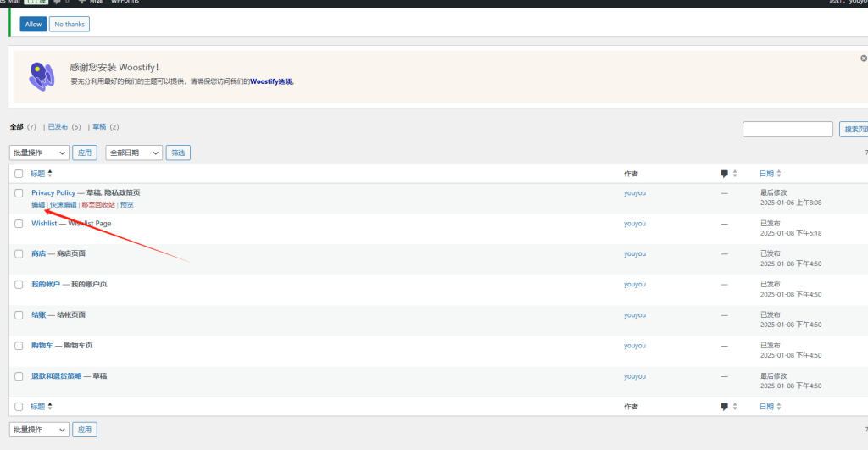
Task: Click the comments bubble icon in table header
Action: click(724, 174)
